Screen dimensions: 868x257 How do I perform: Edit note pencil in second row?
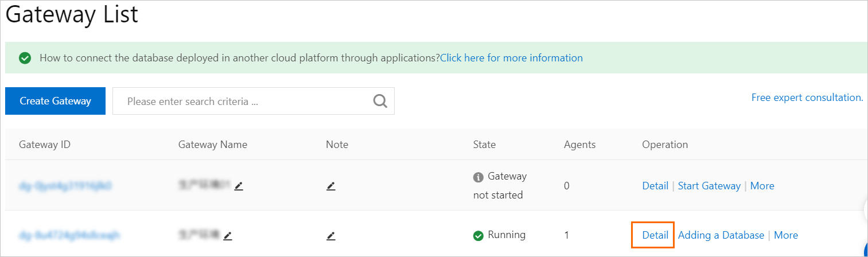[330, 235]
